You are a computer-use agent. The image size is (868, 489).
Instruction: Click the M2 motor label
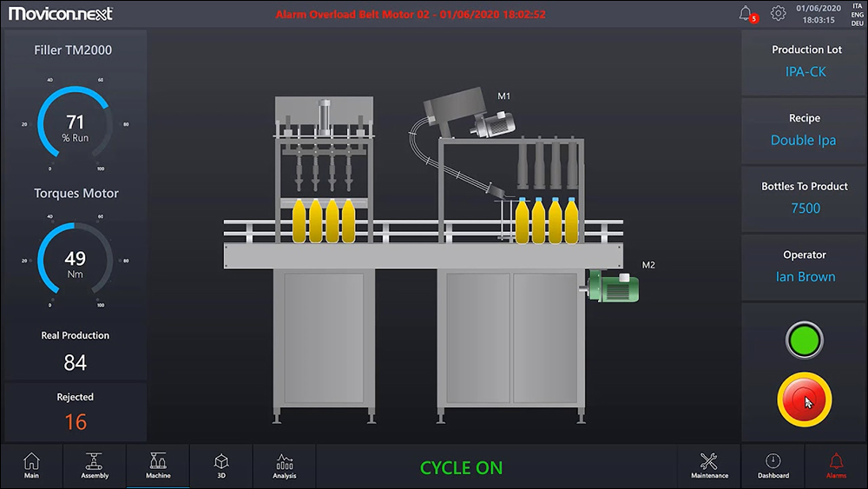click(648, 265)
